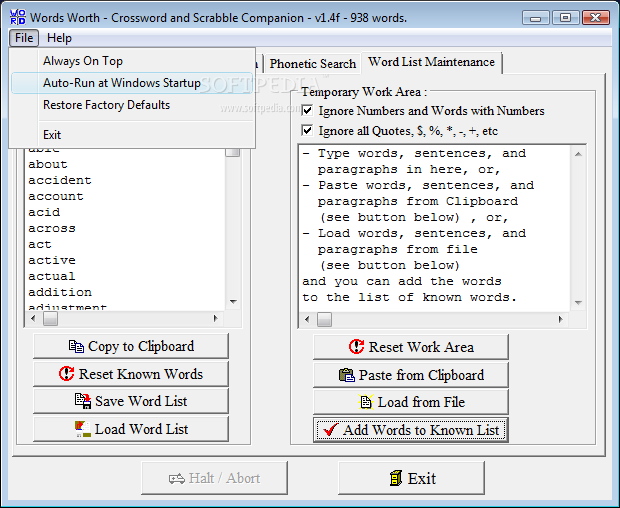Click Load from File button

(411, 402)
